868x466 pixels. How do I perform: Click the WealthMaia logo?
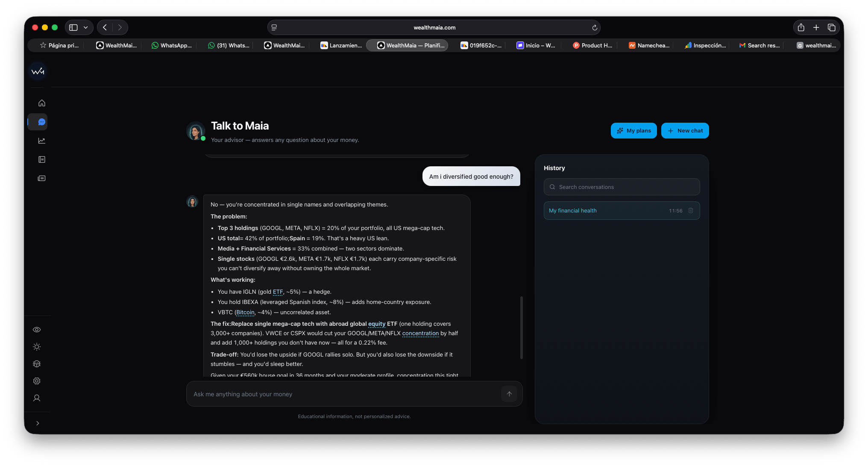coord(38,71)
